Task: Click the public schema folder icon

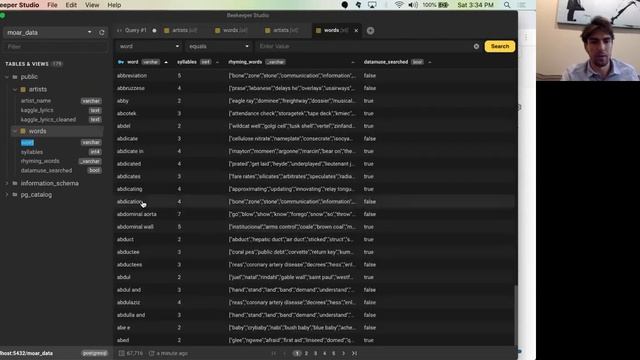Action: pos(15,77)
